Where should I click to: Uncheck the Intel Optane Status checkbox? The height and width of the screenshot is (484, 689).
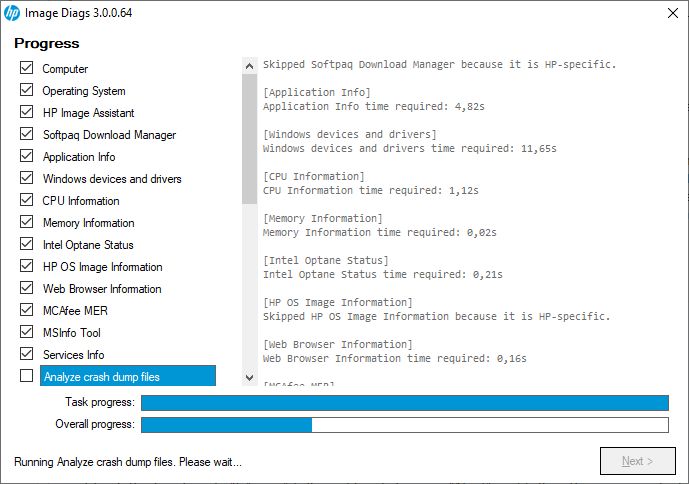pos(26,244)
